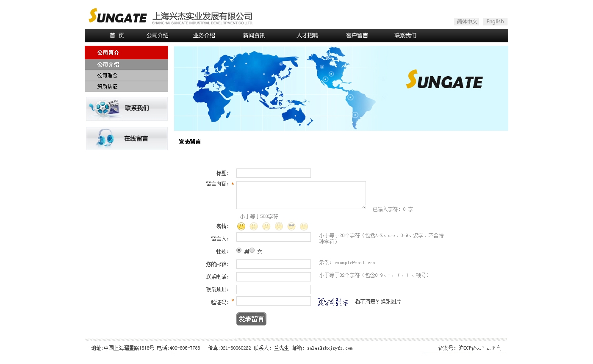
Task: Click the Xv4He captcha image
Action: (x=333, y=302)
